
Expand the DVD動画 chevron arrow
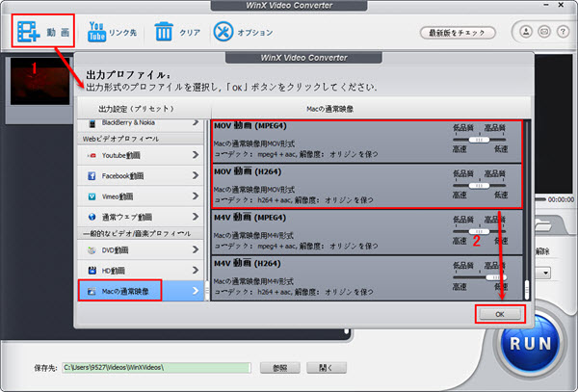pos(196,249)
